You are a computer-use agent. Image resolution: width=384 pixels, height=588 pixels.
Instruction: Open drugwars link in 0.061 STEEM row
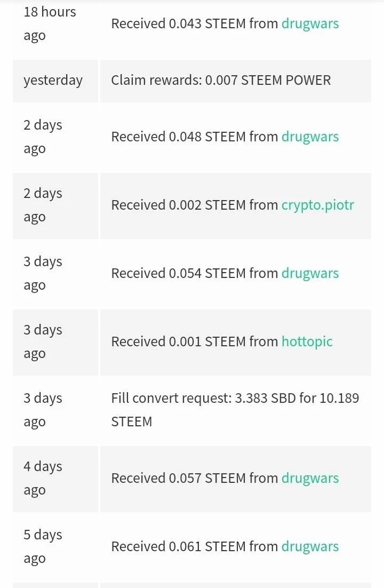(x=310, y=547)
